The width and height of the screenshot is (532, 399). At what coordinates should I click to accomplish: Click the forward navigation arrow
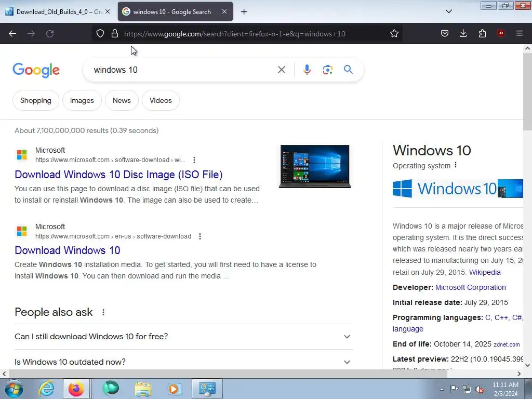pyautogui.click(x=31, y=34)
